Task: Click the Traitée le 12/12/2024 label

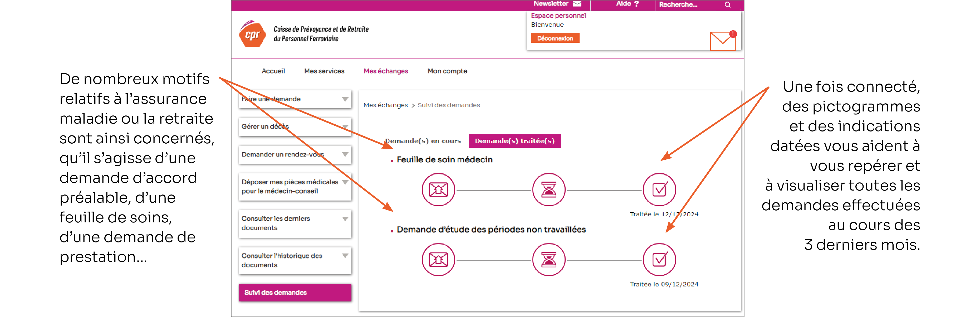Action: [664, 214]
